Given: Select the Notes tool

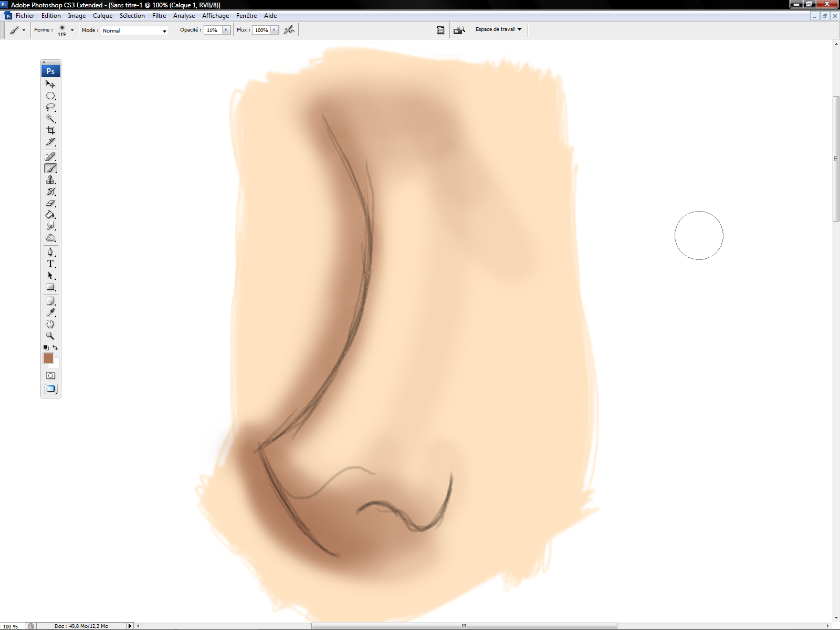Looking at the screenshot, I should [x=50, y=301].
